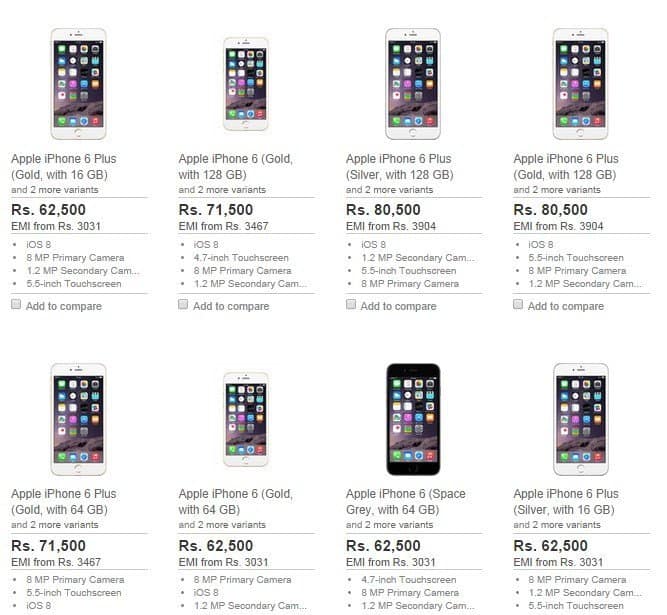Image resolution: width=667 pixels, height=615 pixels.
Task: Open the iPhone 6 Gold 64 GB image
Action: 246,419
